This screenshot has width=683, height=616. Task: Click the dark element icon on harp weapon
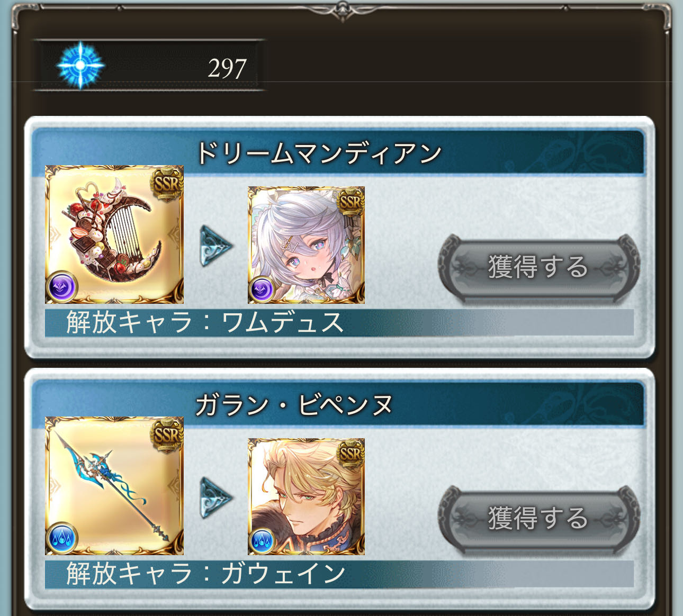(63, 287)
